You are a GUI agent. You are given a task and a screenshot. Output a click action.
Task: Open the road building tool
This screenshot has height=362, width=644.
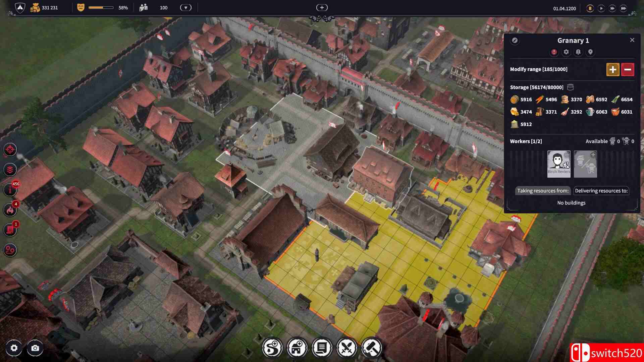tap(272, 348)
